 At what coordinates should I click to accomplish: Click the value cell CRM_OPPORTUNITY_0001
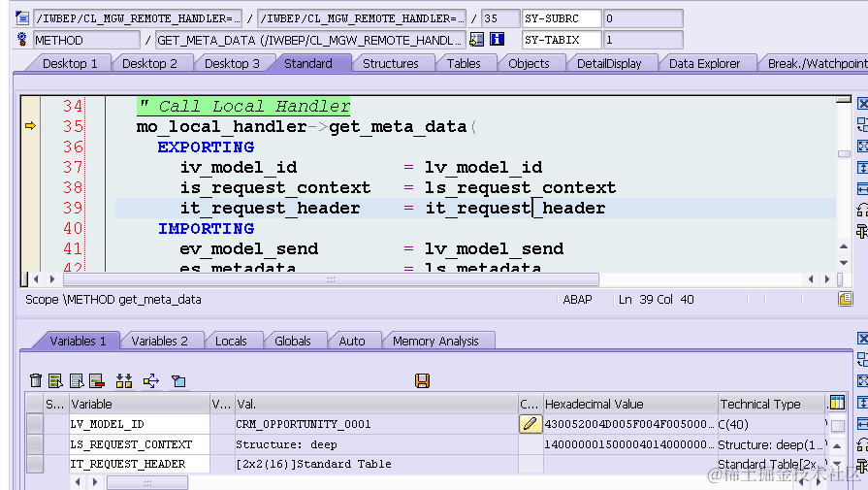click(x=376, y=424)
